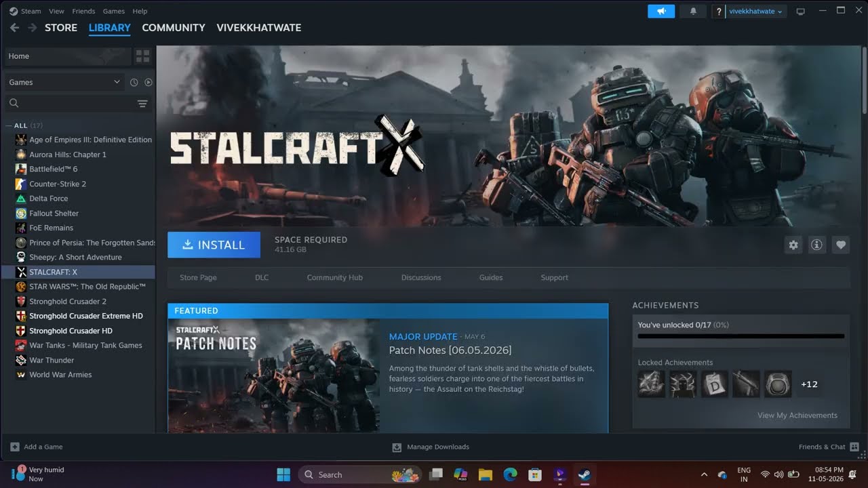The width and height of the screenshot is (868, 488).
Task: Switch to the COMMUNITY tab
Action: coord(174,28)
